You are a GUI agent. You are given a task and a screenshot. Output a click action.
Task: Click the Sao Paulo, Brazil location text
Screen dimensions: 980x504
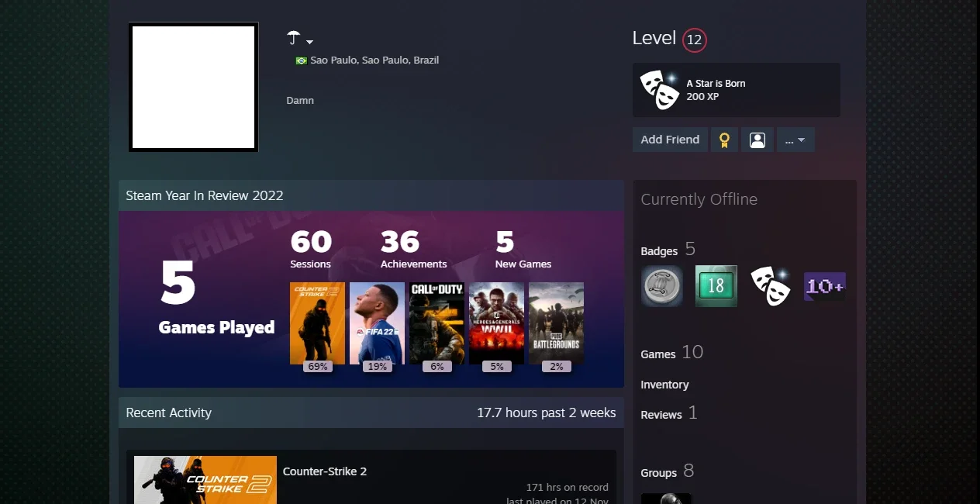pyautogui.click(x=374, y=60)
